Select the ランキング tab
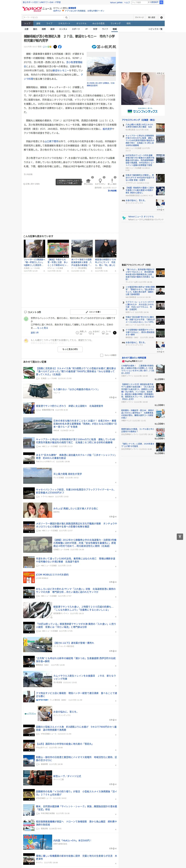186x868 pixels. [115, 24]
